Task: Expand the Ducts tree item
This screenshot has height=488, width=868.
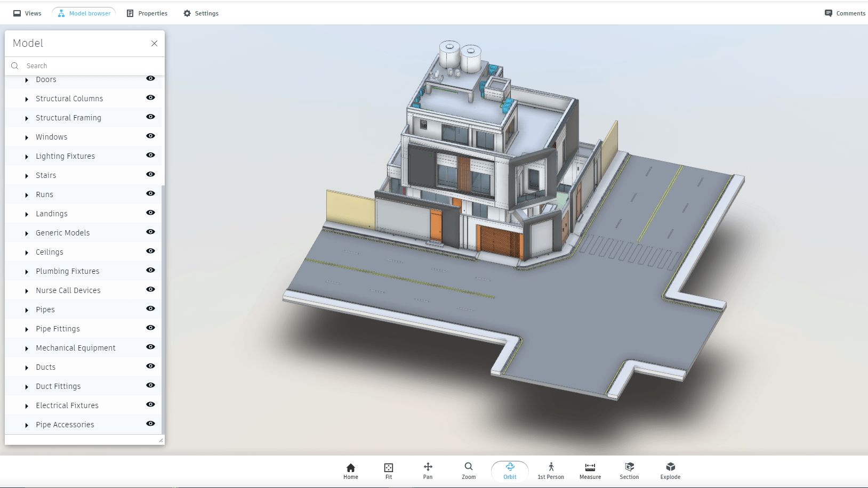Action: point(27,368)
